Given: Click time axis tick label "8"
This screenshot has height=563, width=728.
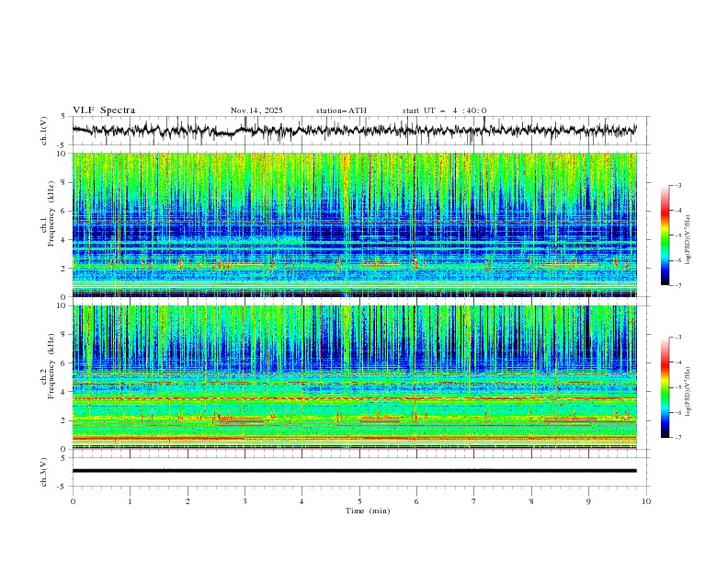Looking at the screenshot, I should pyautogui.click(x=531, y=501).
